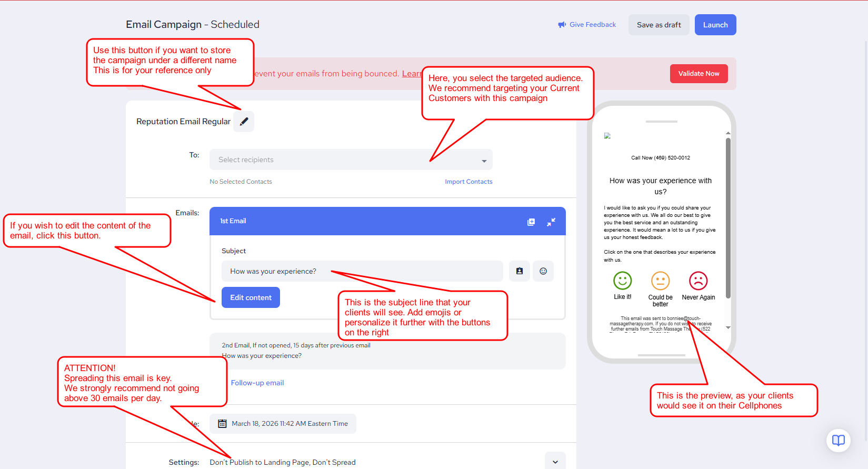Expand the Settings section chevron
The image size is (868, 469).
[x=555, y=462]
